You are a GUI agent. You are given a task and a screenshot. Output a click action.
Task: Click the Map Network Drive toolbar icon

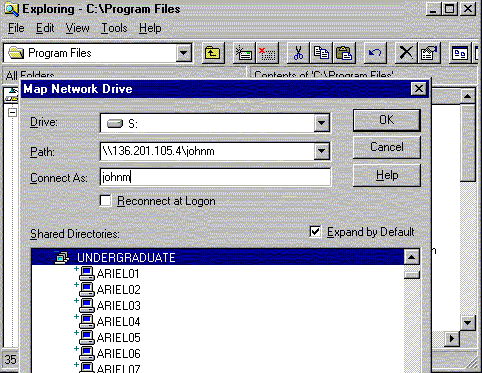(x=244, y=53)
